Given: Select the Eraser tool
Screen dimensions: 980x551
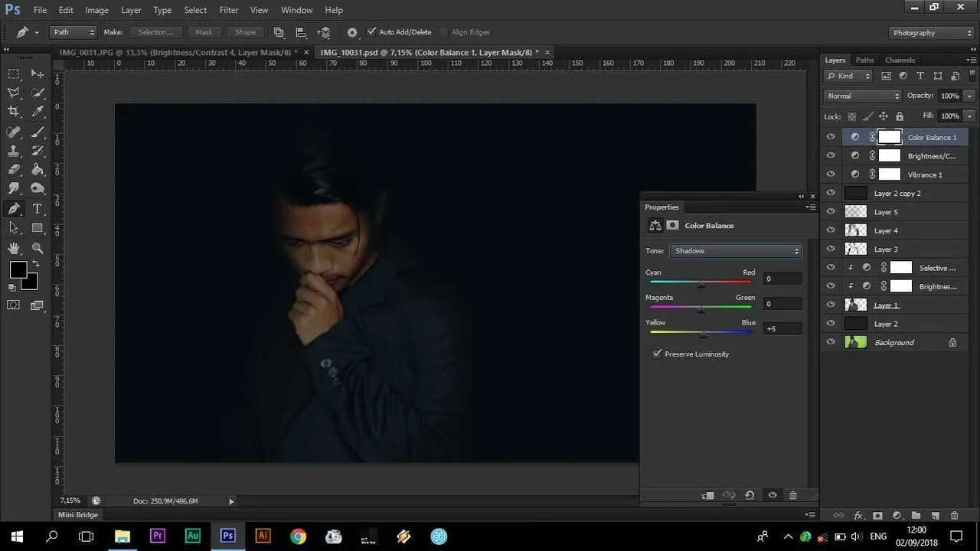Looking at the screenshot, I should pos(14,170).
